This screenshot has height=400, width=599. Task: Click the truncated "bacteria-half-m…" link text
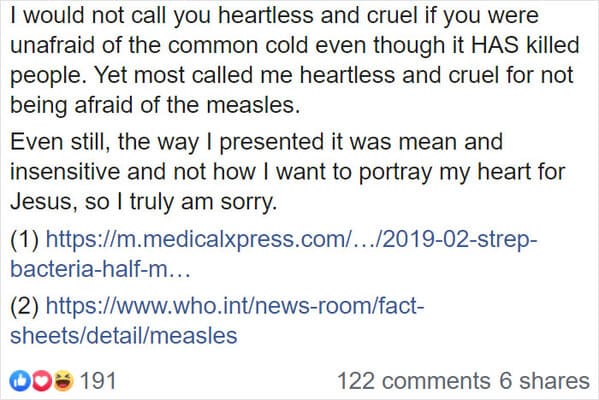(x=100, y=269)
